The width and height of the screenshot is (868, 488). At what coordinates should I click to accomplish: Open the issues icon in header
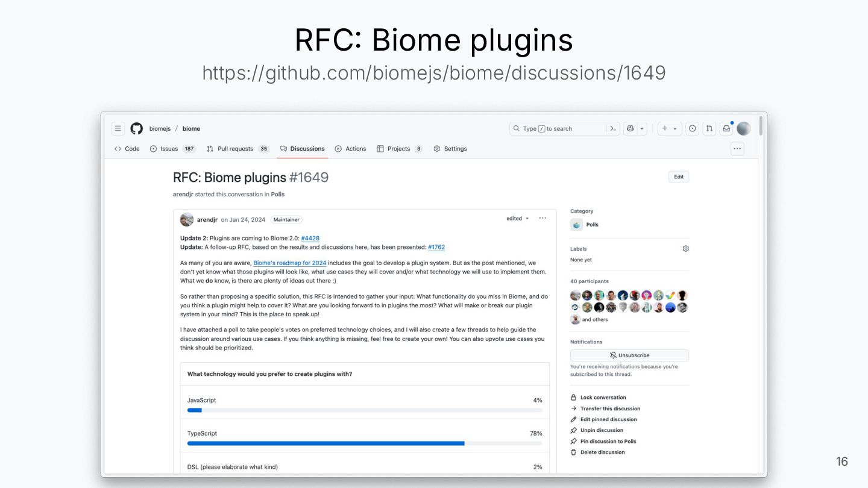point(693,128)
